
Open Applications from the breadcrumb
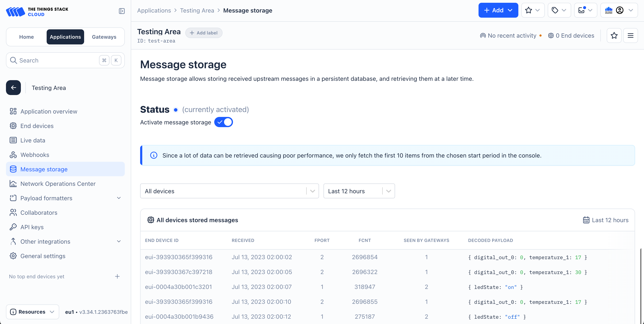[x=154, y=10]
